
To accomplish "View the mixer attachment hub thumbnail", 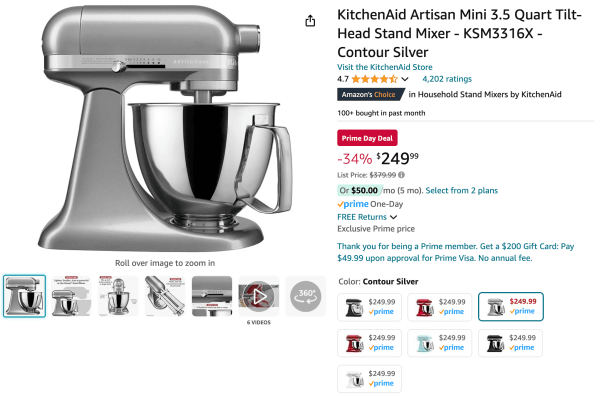I will (x=165, y=296).
